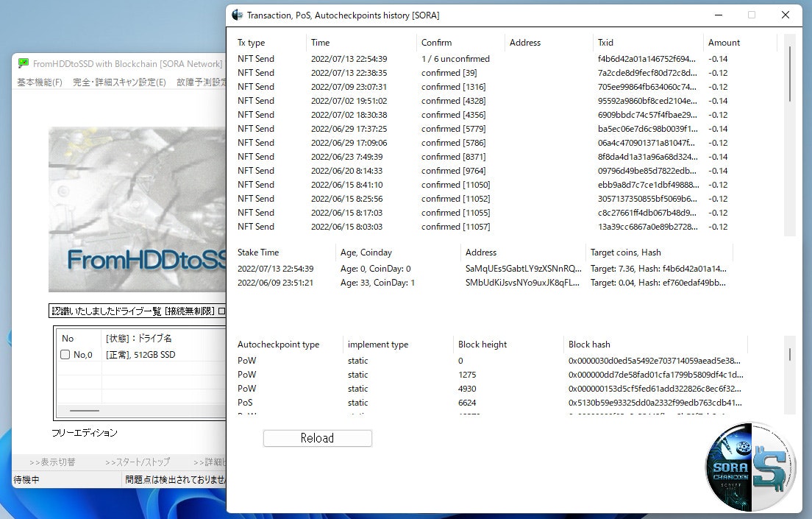Click the transaction list Address column header

click(549, 43)
